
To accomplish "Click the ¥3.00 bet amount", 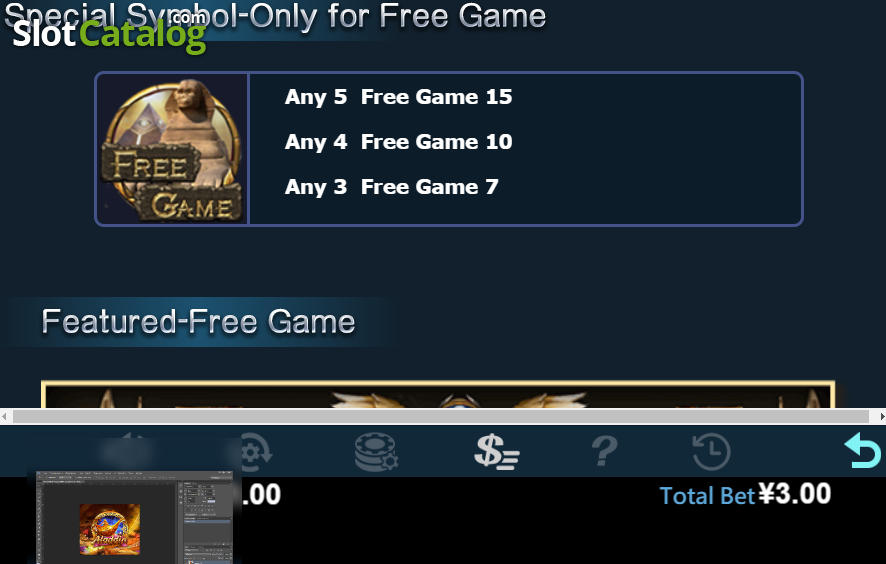I will 794,494.
